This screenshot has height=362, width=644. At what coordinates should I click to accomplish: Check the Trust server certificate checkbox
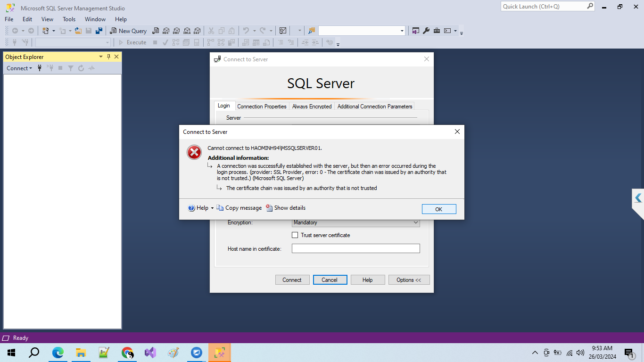pyautogui.click(x=295, y=235)
